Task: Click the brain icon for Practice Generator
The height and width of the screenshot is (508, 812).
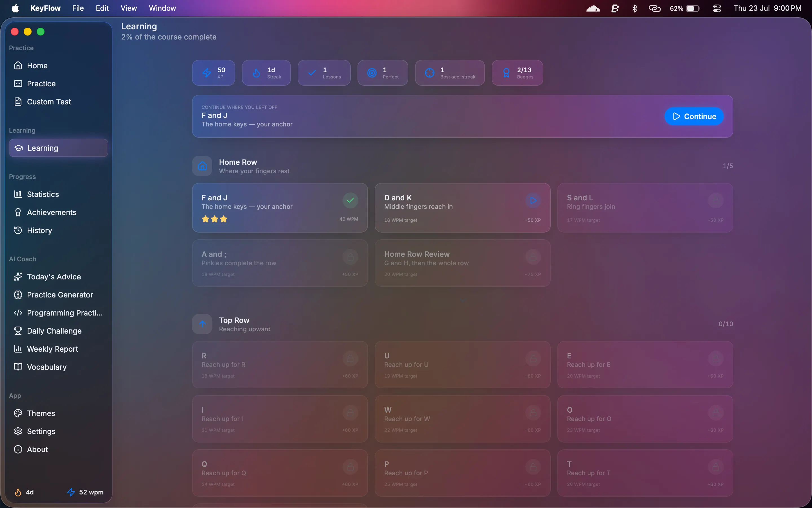Action: (18, 295)
